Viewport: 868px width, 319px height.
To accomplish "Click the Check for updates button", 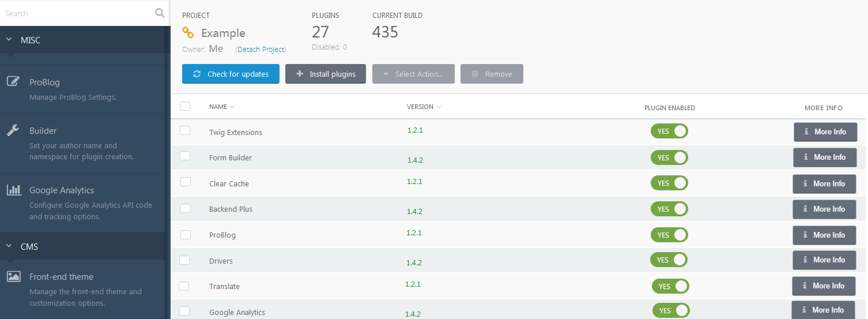I will click(231, 74).
